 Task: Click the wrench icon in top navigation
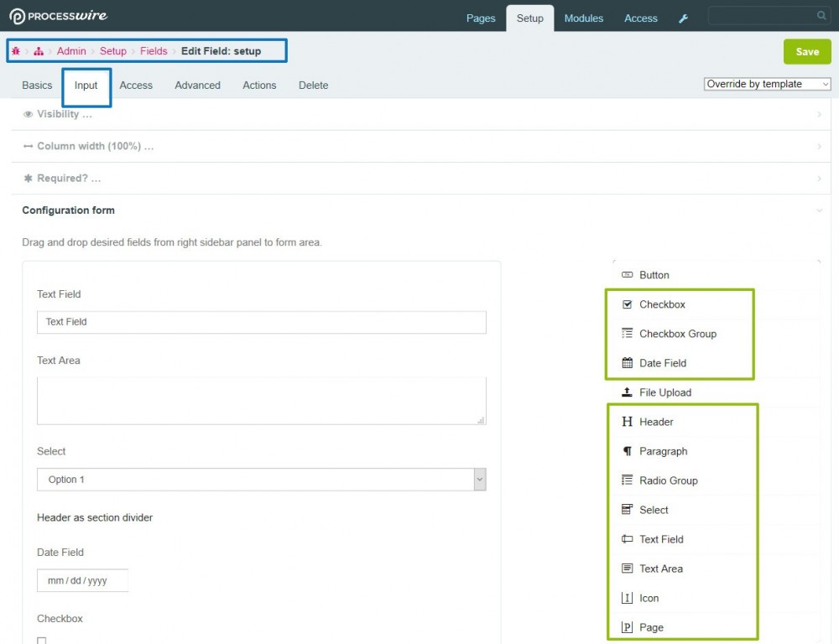(x=683, y=18)
